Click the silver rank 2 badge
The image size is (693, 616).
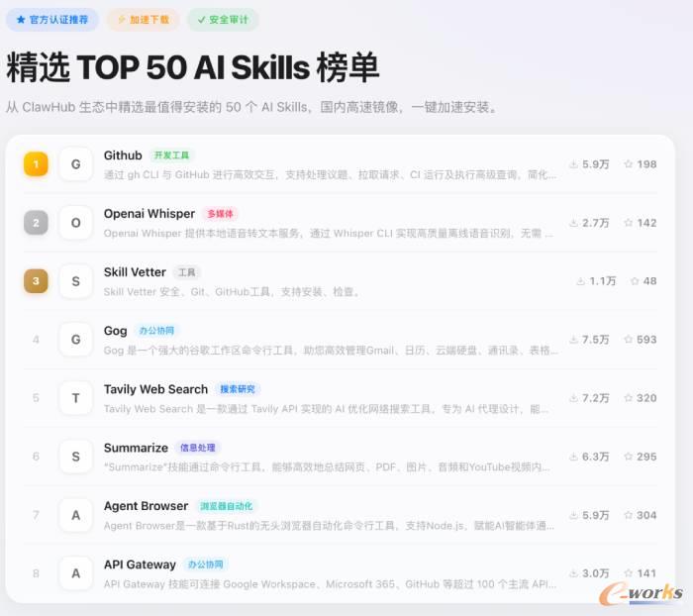pyautogui.click(x=36, y=223)
